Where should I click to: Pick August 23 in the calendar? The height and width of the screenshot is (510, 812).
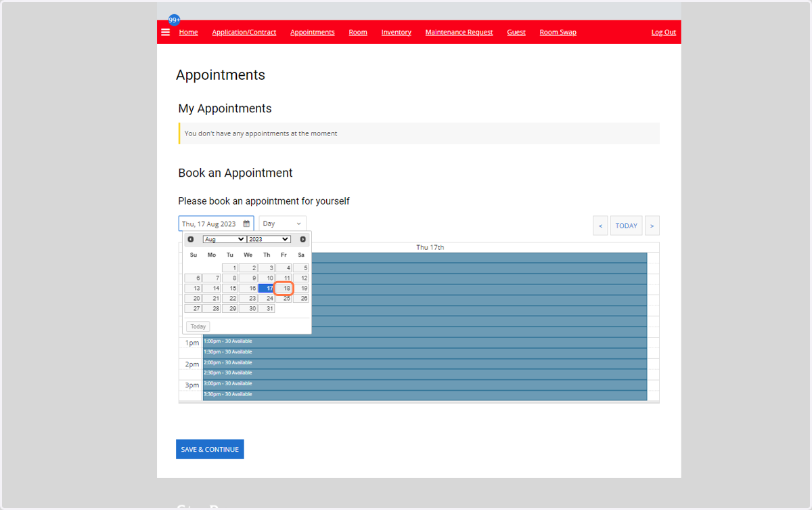(248, 298)
